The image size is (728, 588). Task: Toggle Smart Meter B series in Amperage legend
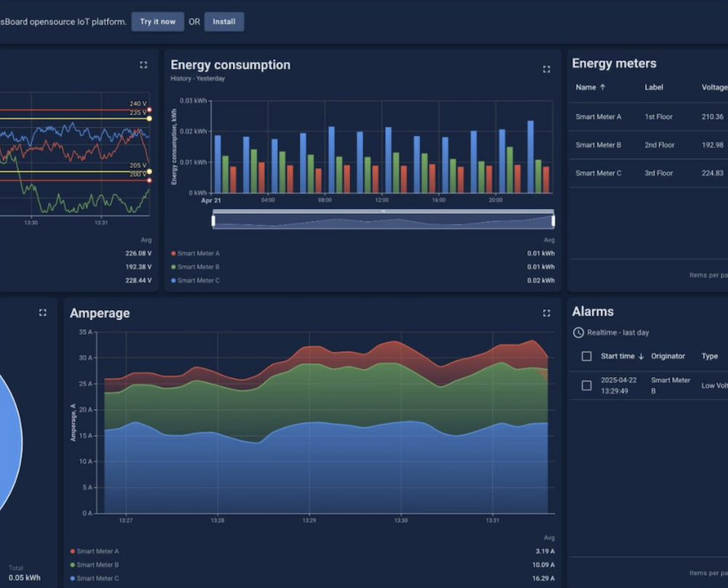[97, 565]
